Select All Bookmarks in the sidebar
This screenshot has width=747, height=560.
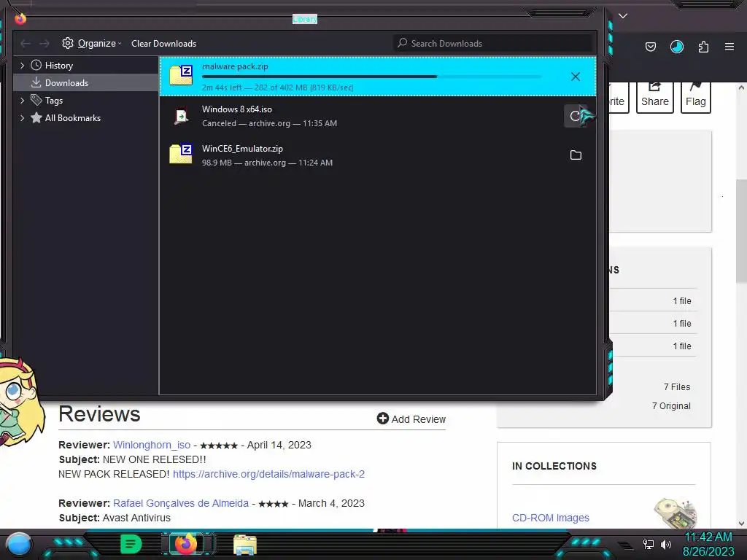pyautogui.click(x=73, y=118)
